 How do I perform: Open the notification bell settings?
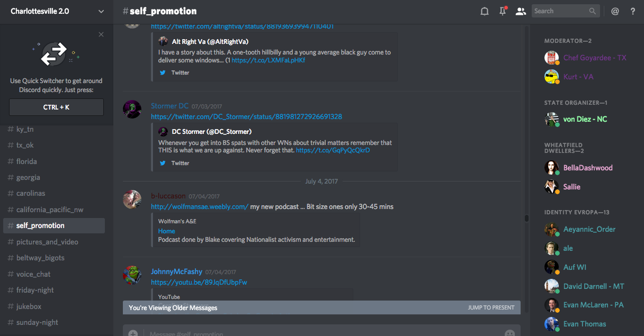(x=484, y=11)
